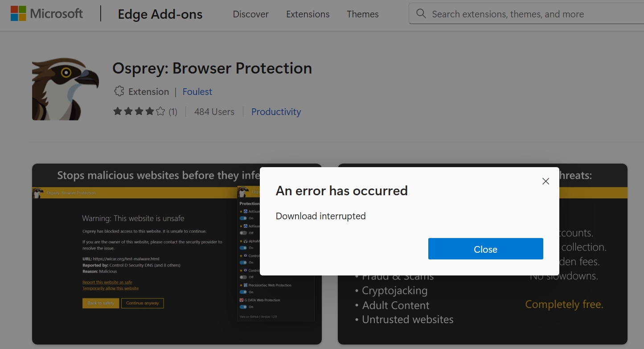Click the G DATA shield icon in screenshot
644x349 pixels.
coord(242,300)
